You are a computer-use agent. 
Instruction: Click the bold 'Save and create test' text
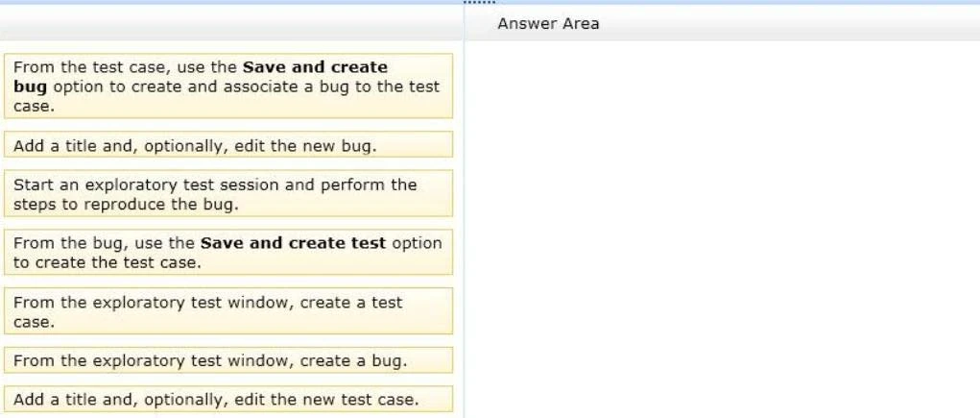(x=294, y=243)
